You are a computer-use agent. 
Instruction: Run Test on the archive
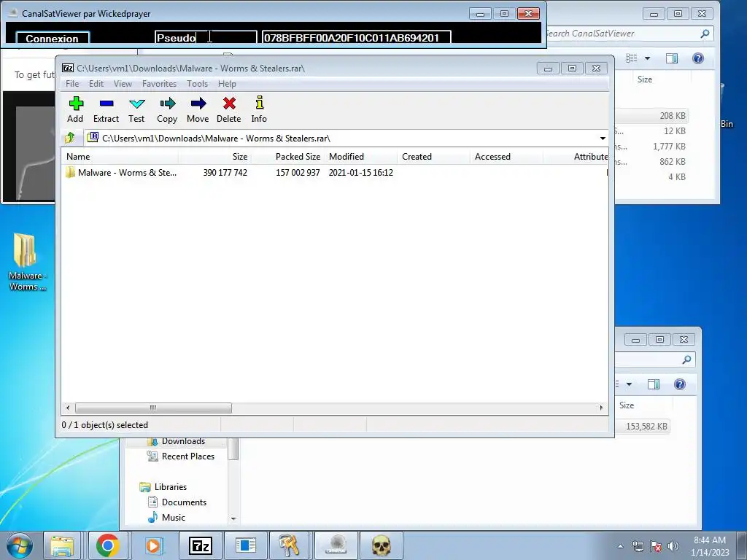(136, 109)
